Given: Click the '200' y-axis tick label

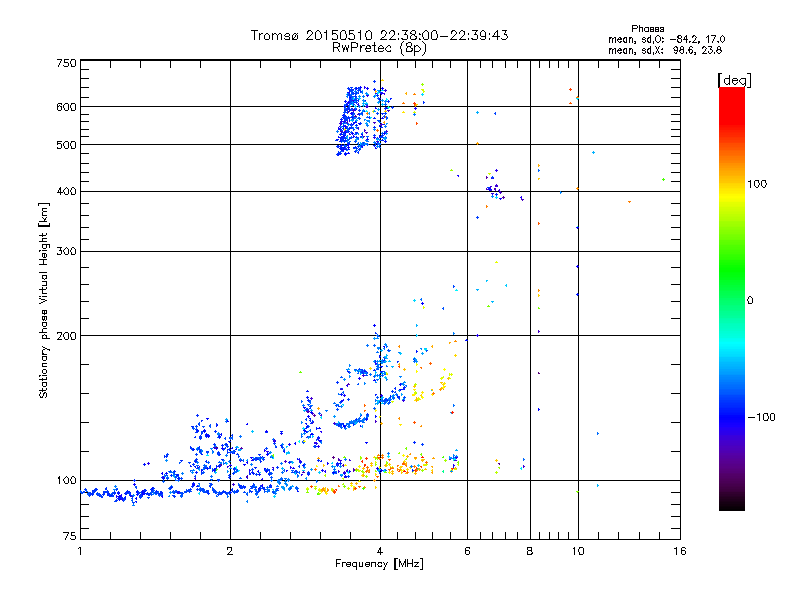Looking at the screenshot, I should pos(66,336).
